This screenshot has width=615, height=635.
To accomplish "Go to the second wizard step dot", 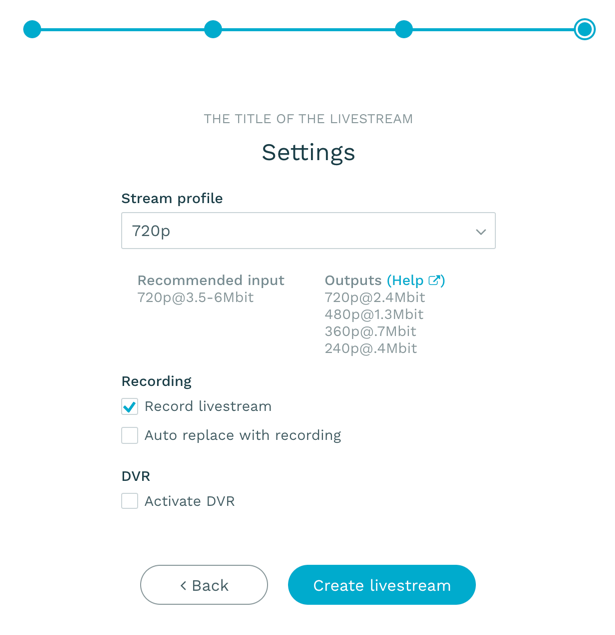I will coord(213,29).
